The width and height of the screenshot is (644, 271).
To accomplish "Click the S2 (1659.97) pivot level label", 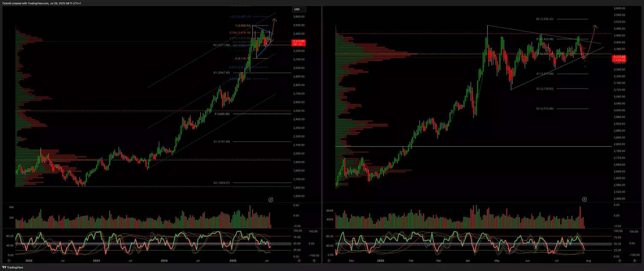I will [x=222, y=183].
